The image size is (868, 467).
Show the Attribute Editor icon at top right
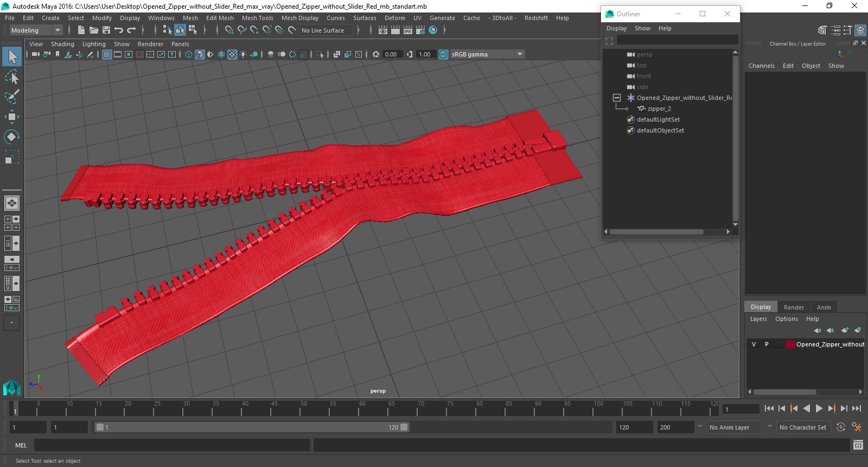point(835,30)
